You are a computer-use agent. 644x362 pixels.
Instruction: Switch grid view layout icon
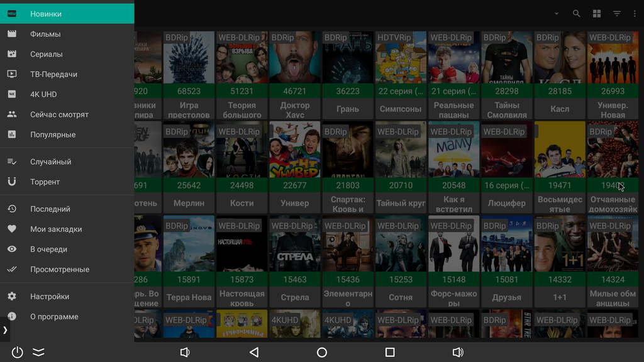[597, 14]
